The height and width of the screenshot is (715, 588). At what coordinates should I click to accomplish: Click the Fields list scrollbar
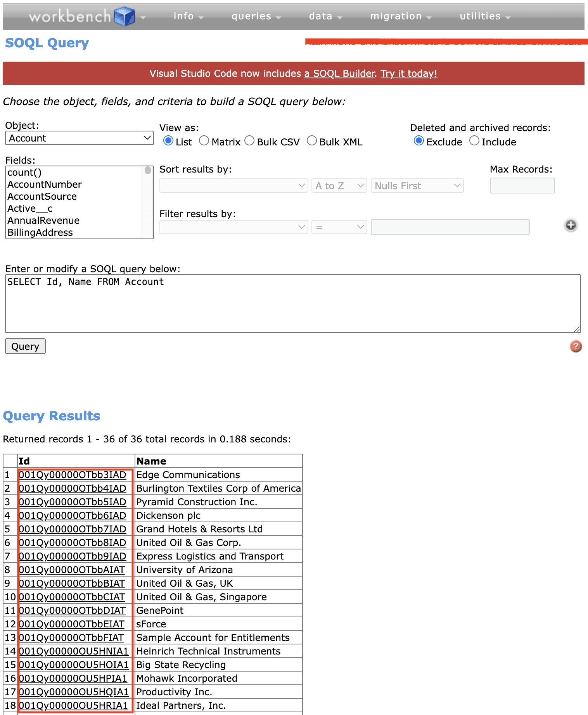(x=148, y=202)
